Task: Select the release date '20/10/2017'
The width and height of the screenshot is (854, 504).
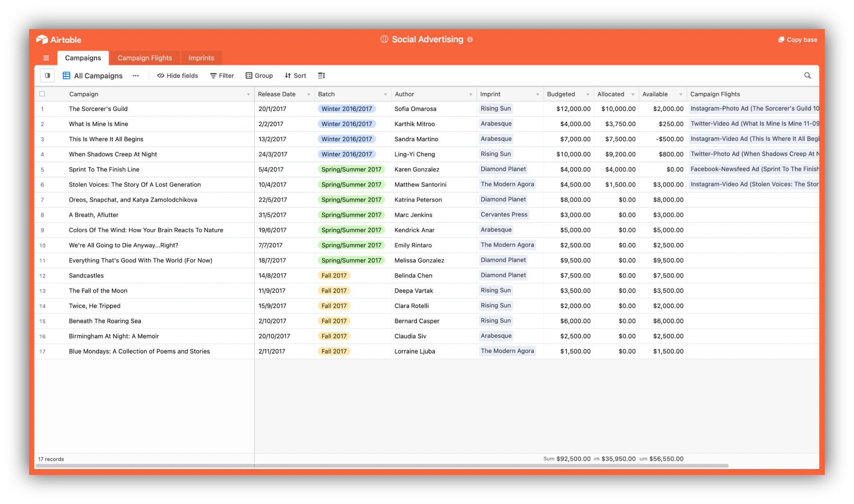Action: click(284, 336)
